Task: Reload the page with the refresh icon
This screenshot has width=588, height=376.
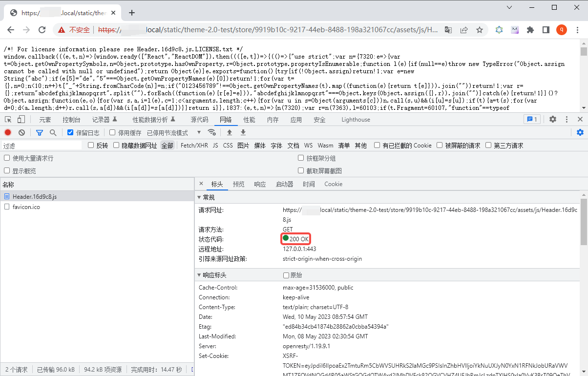Action: 42,30
